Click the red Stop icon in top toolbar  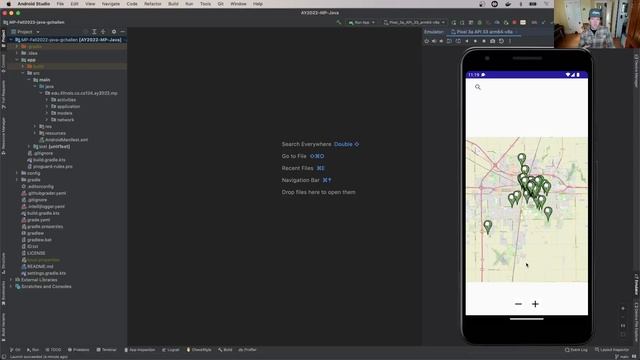pyautogui.click(x=514, y=22)
